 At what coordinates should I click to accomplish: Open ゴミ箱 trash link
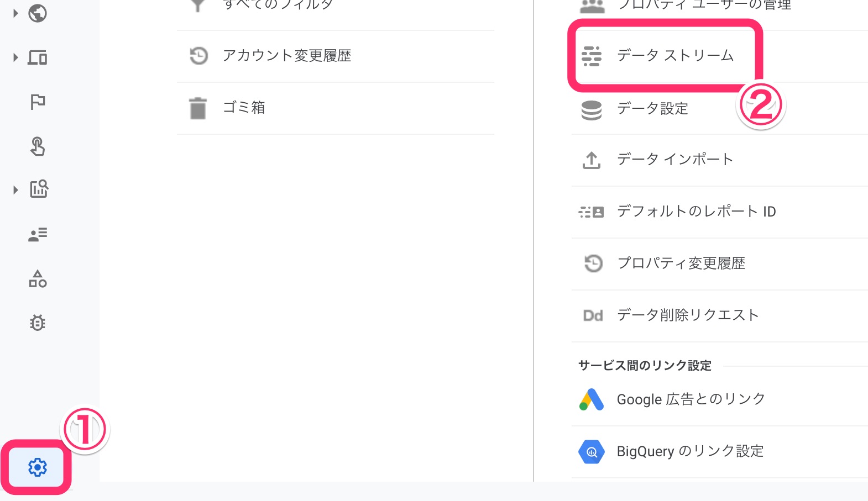tap(244, 108)
